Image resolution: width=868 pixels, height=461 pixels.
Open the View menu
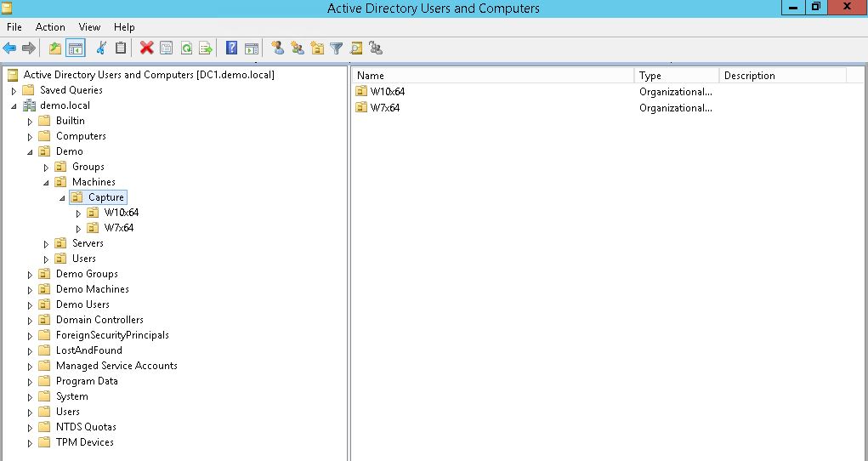[x=89, y=27]
